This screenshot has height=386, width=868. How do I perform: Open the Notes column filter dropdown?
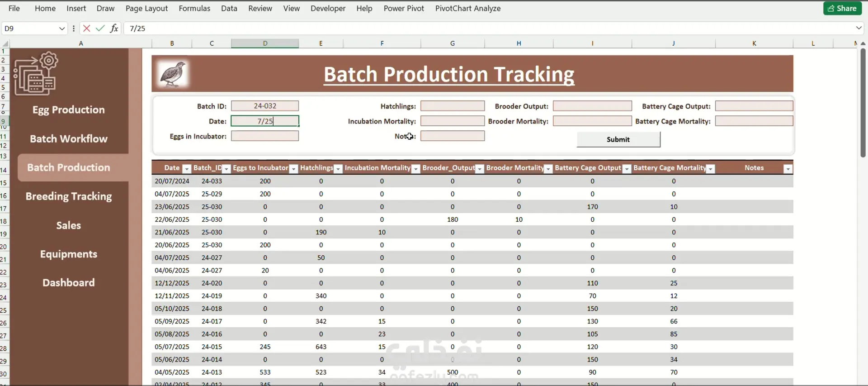(x=788, y=169)
